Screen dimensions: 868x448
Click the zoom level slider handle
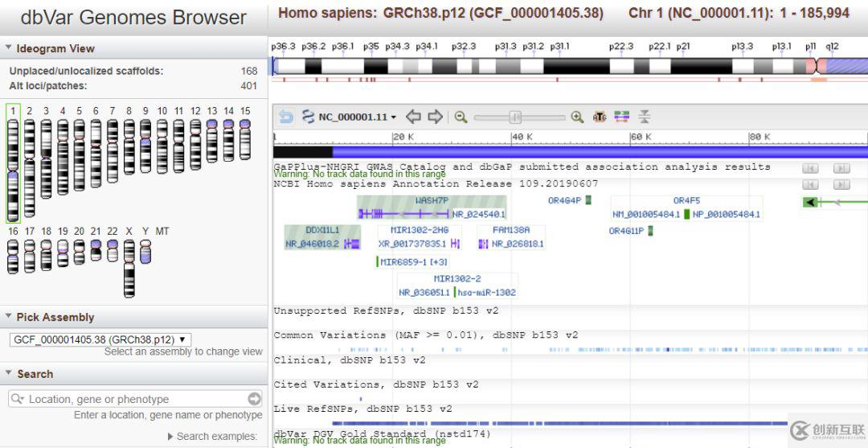[515, 117]
